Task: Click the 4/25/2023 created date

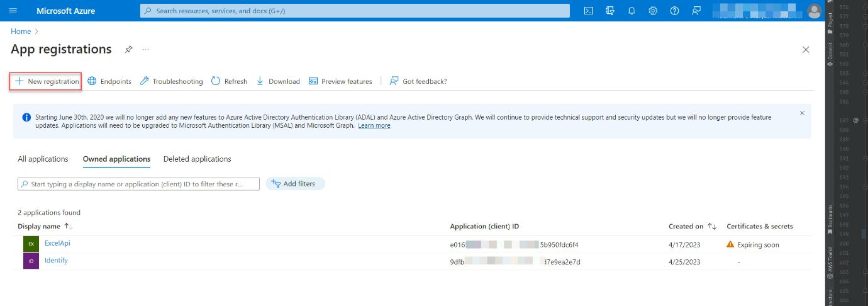Action: pos(684,262)
